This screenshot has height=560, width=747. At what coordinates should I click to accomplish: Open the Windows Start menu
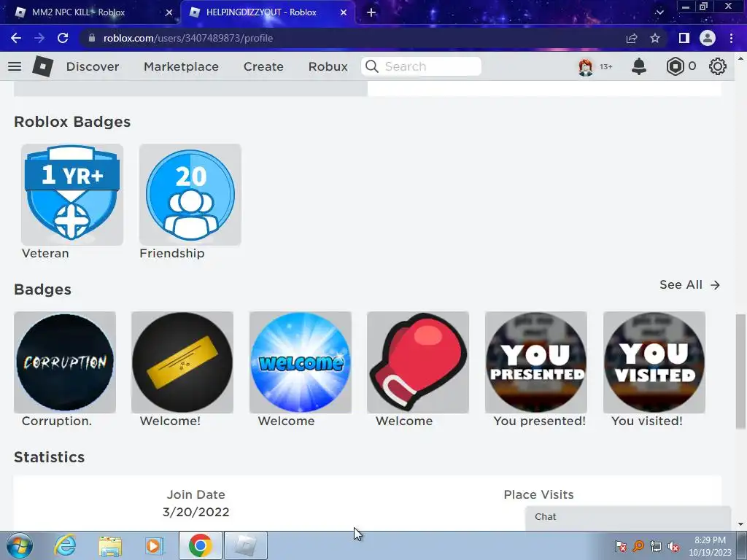[x=19, y=545]
